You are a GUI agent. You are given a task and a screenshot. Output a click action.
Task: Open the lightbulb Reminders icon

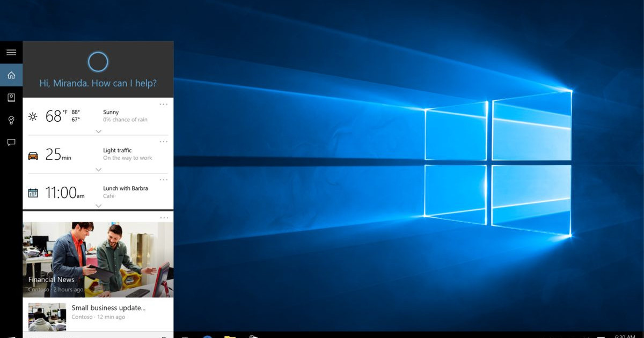click(11, 120)
